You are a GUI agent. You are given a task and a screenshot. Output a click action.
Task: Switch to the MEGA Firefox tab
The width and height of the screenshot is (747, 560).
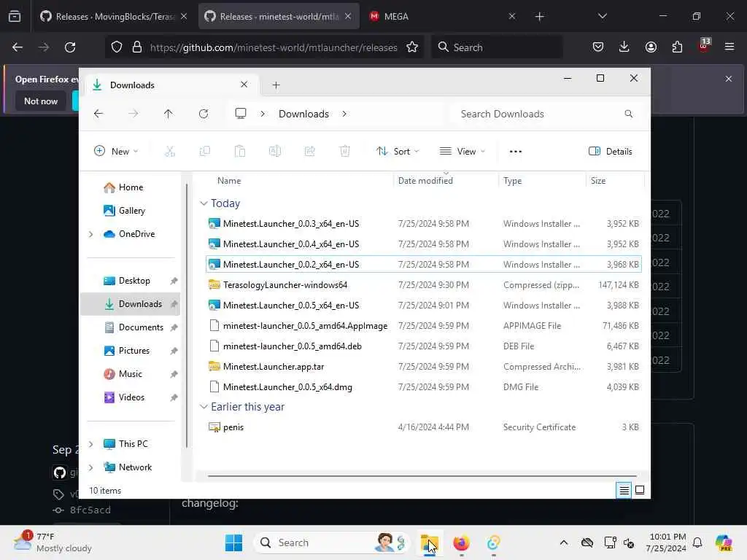(443, 16)
